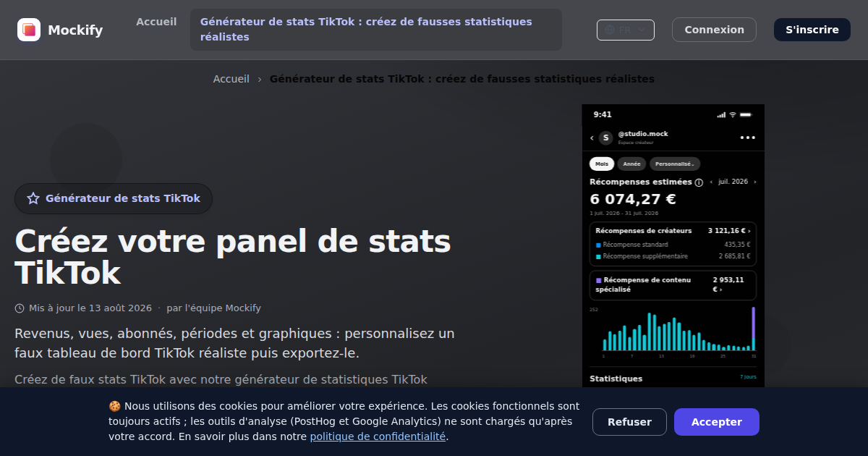
Task: Open the Générateur de stats TikTok nav item
Action: 376,30
